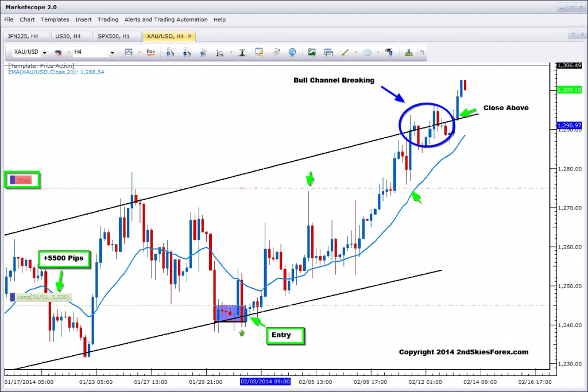The width and height of the screenshot is (588, 392).
Task: Expand the line tool dropdown arrow
Action: coord(356,52)
